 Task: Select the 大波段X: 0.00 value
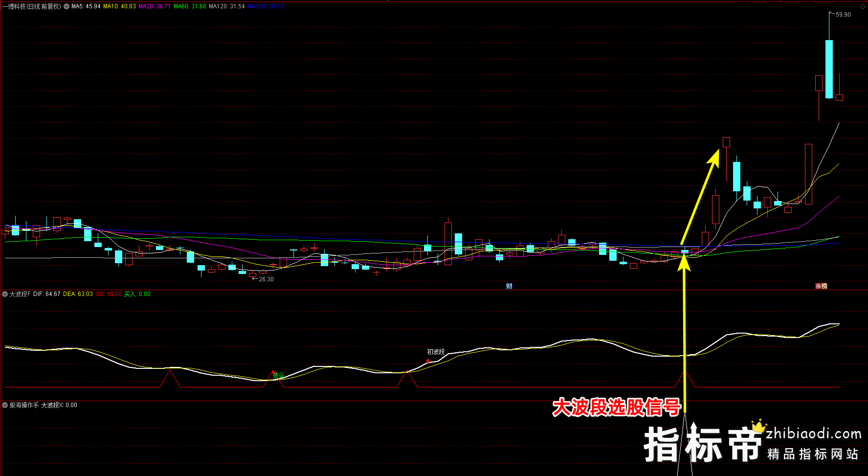click(x=59, y=405)
